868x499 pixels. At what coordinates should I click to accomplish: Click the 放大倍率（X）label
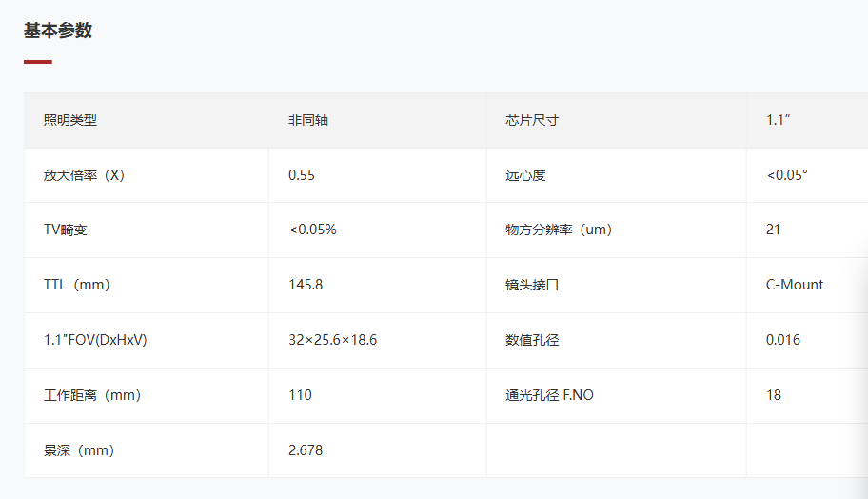tap(84, 175)
